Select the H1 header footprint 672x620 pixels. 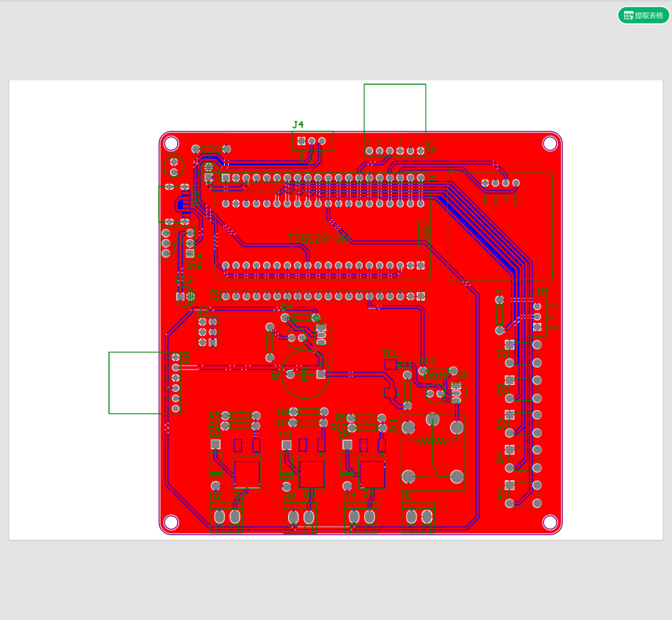pos(419,517)
